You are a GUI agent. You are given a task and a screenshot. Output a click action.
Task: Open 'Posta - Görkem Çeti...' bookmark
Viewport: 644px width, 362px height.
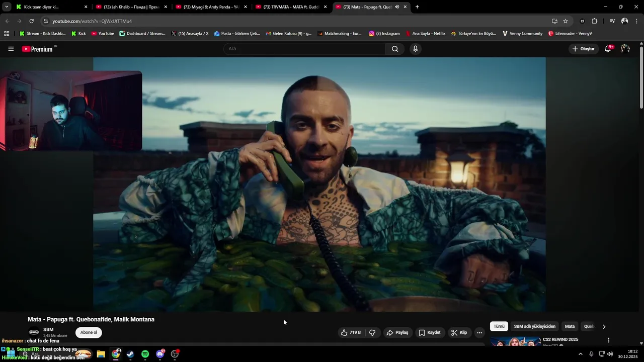coord(237,34)
